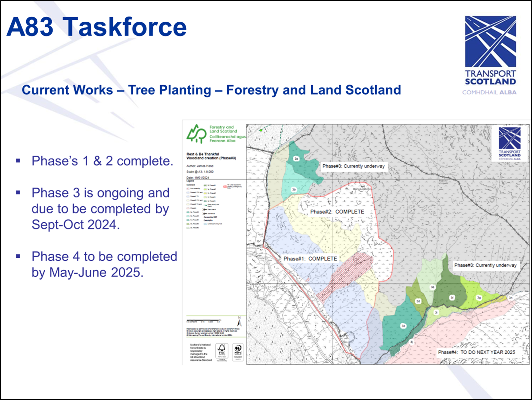This screenshot has height=400, width=532.
Task: Click the large Transport Scotland logo
Action: (490, 50)
